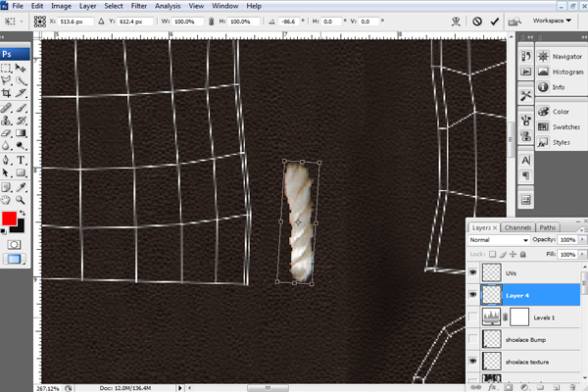Screen dimensions: 588x392
Task: Select the Path Selection tool
Action: (7, 172)
